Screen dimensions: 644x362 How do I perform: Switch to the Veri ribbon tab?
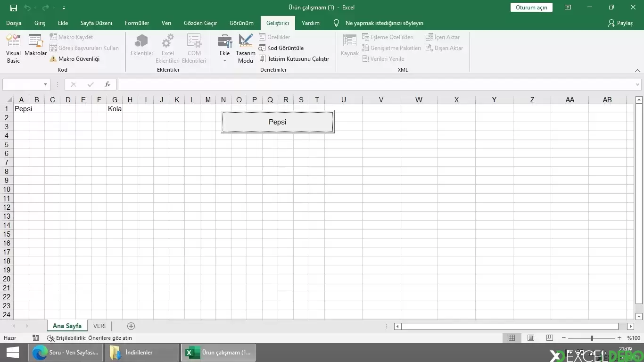point(166,23)
